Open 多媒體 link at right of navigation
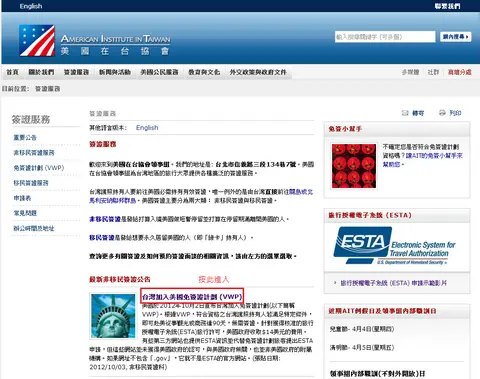Image resolution: width=480 pixels, height=379 pixels. (x=410, y=72)
